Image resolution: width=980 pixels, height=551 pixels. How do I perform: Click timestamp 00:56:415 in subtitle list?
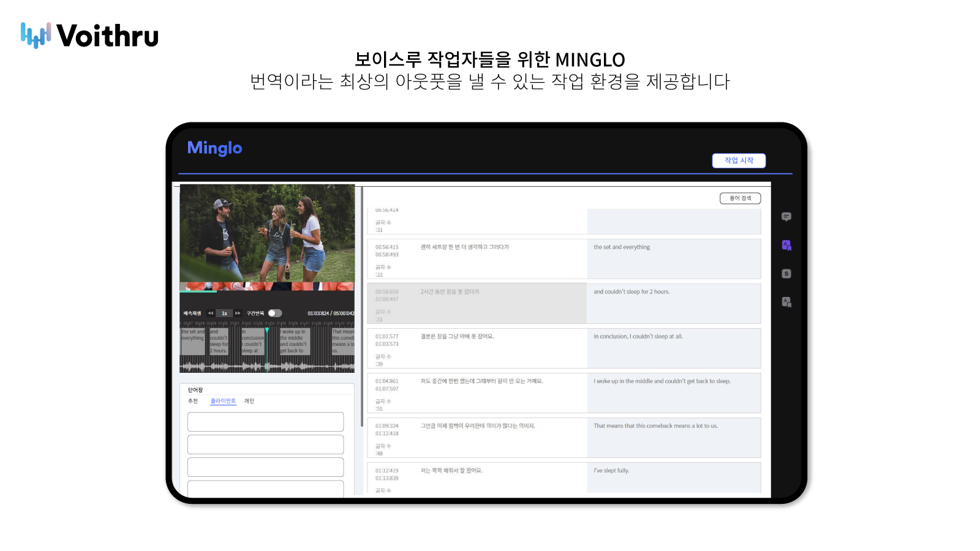tap(386, 247)
